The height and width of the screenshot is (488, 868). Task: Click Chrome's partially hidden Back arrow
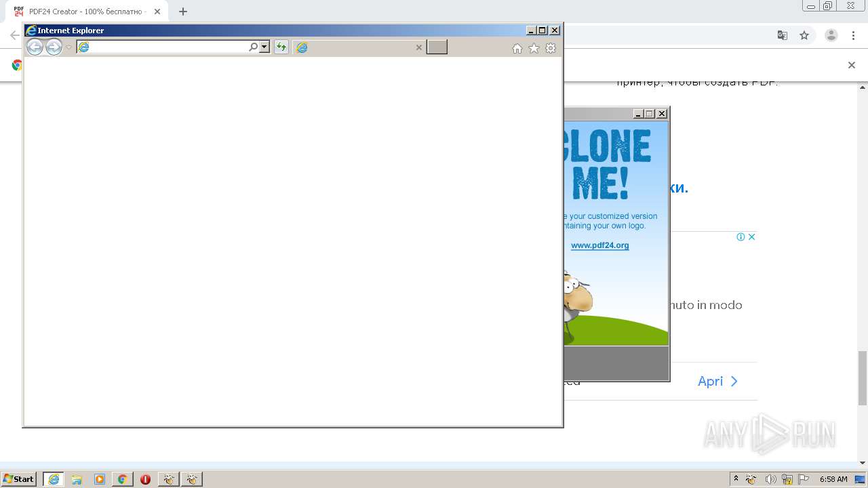pyautogui.click(x=15, y=35)
